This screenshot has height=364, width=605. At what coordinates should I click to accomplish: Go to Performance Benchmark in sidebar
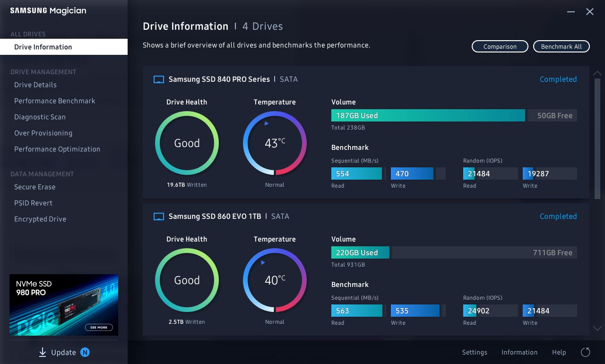coord(55,101)
